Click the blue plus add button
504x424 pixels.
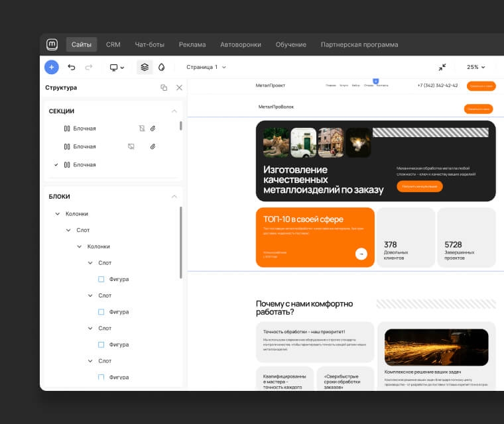click(x=52, y=67)
